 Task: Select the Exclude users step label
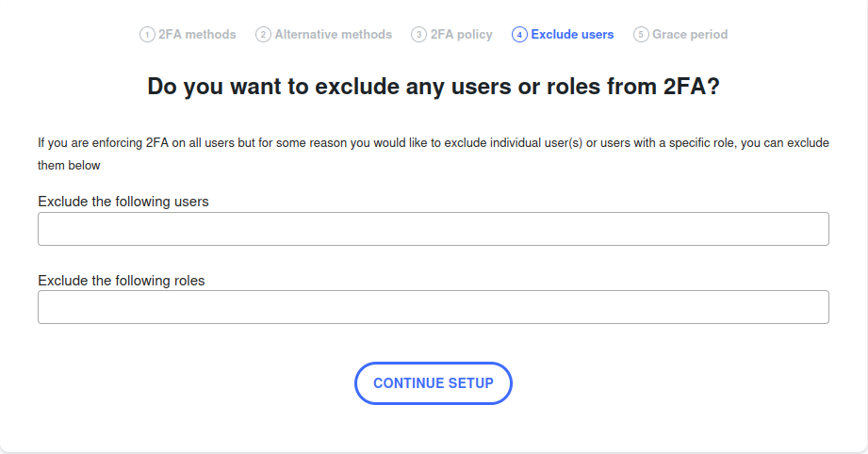(x=572, y=34)
